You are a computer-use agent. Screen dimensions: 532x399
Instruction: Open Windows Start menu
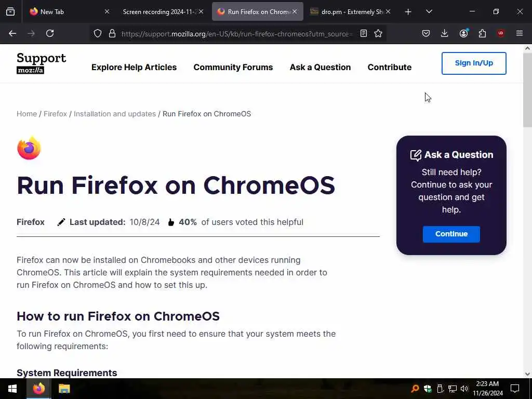[12, 389]
